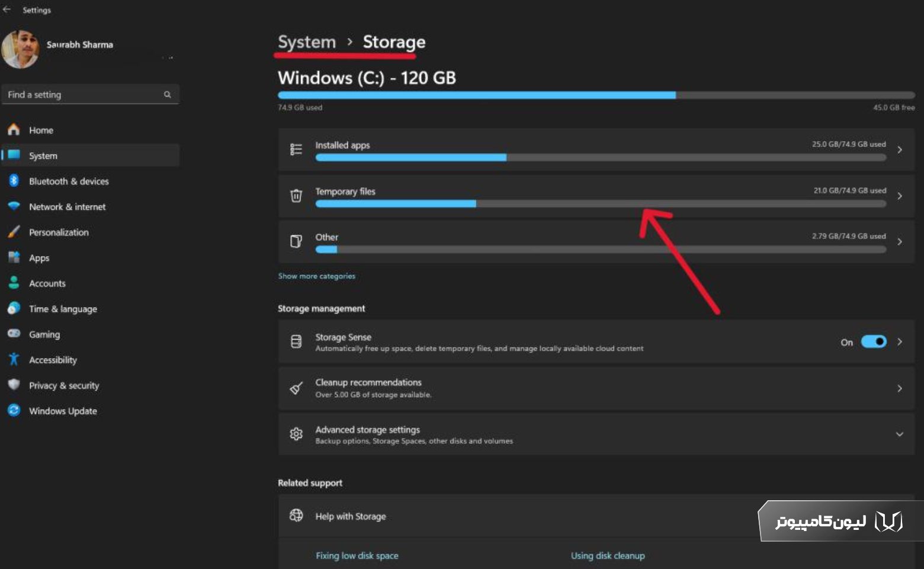
Task: Click the Apps icon in the sidebar
Action: pos(14,257)
